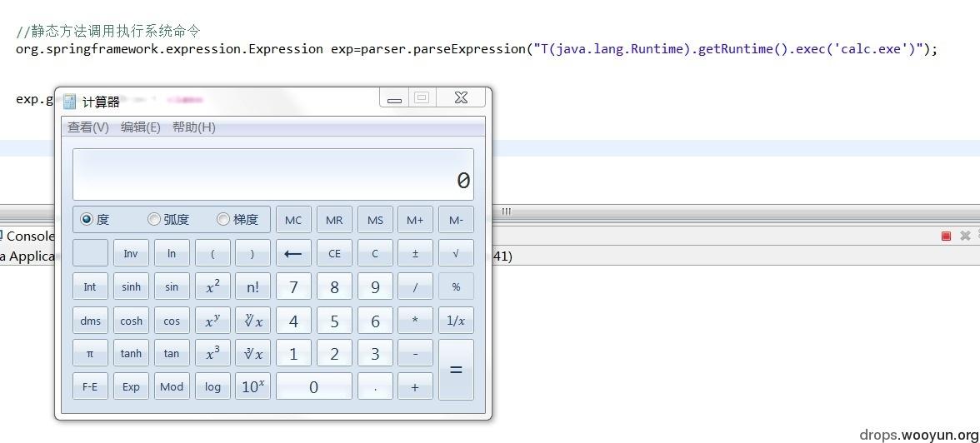Click the tan button
The image size is (980, 443).
tap(172, 353)
